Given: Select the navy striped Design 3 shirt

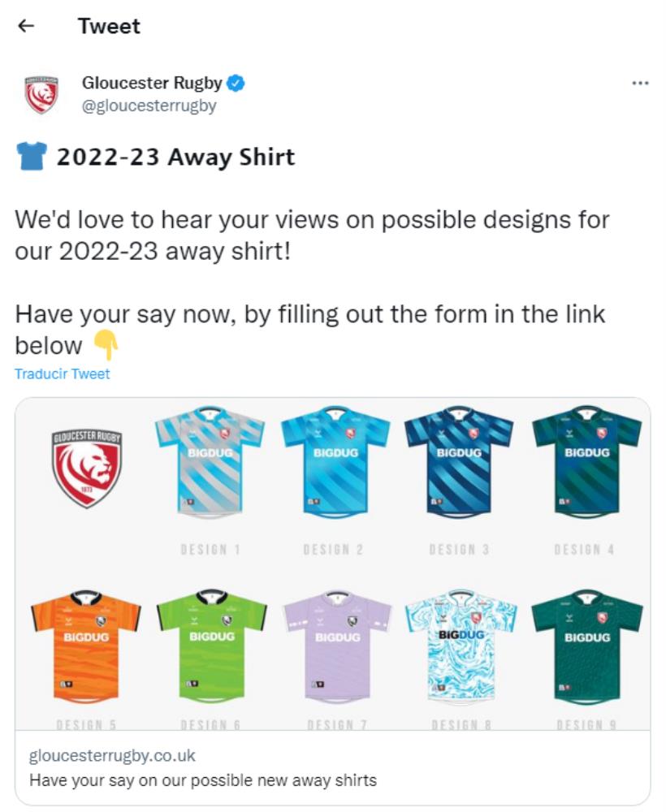Looking at the screenshot, I should point(459,460).
